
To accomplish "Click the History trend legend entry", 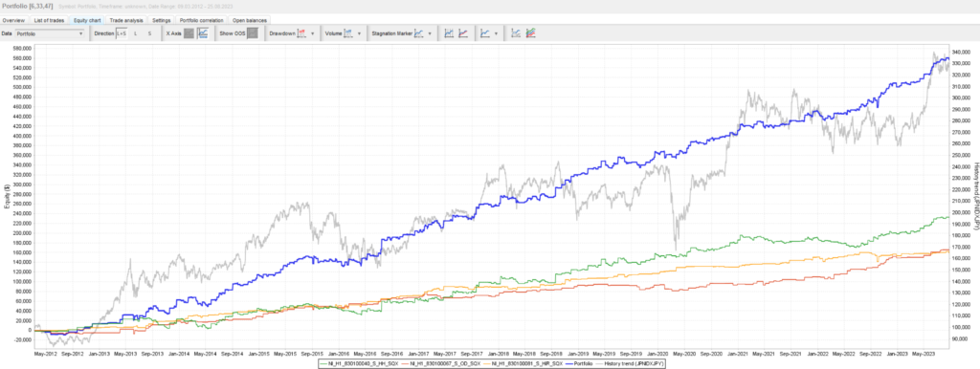I will [x=630, y=363].
